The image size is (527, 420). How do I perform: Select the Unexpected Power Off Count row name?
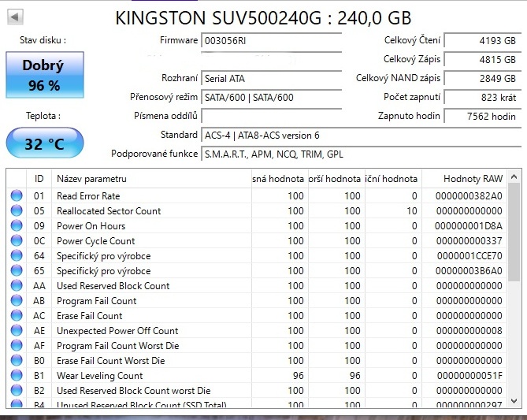pos(117,330)
